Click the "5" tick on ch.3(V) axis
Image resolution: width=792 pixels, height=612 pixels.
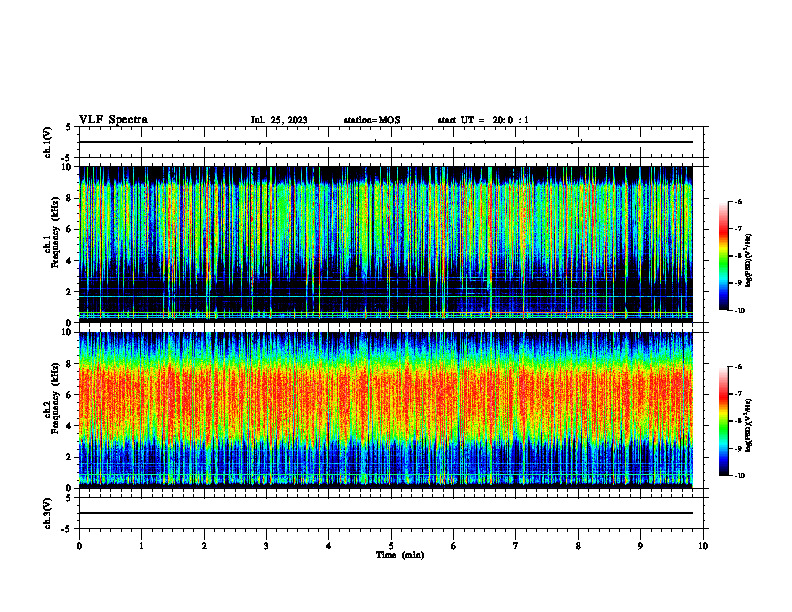coord(69,498)
